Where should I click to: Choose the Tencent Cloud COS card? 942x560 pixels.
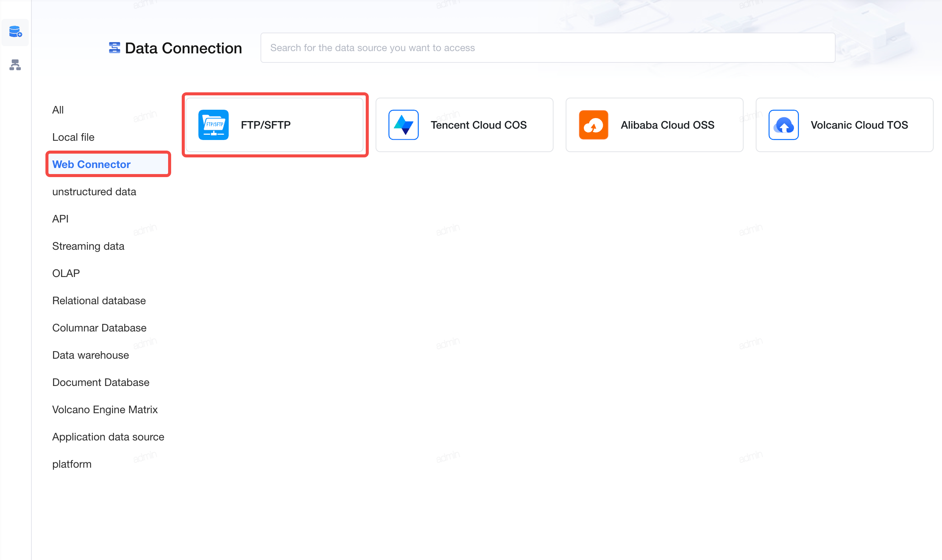pos(465,125)
